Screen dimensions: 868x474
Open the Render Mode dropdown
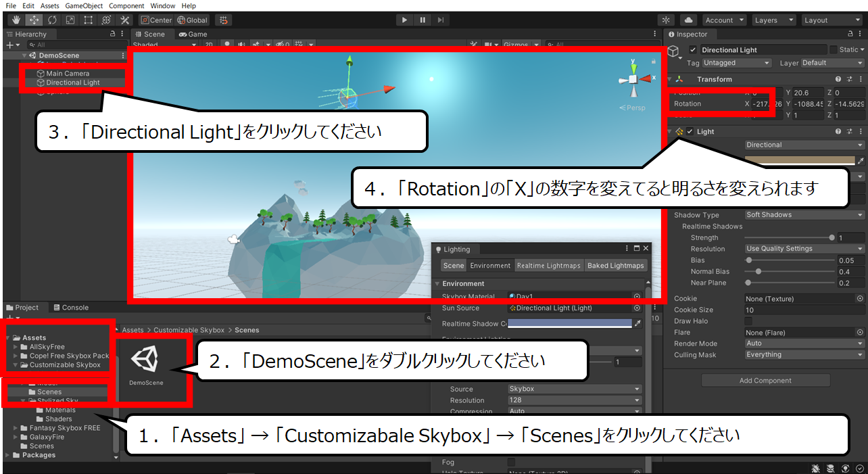pyautogui.click(x=804, y=343)
